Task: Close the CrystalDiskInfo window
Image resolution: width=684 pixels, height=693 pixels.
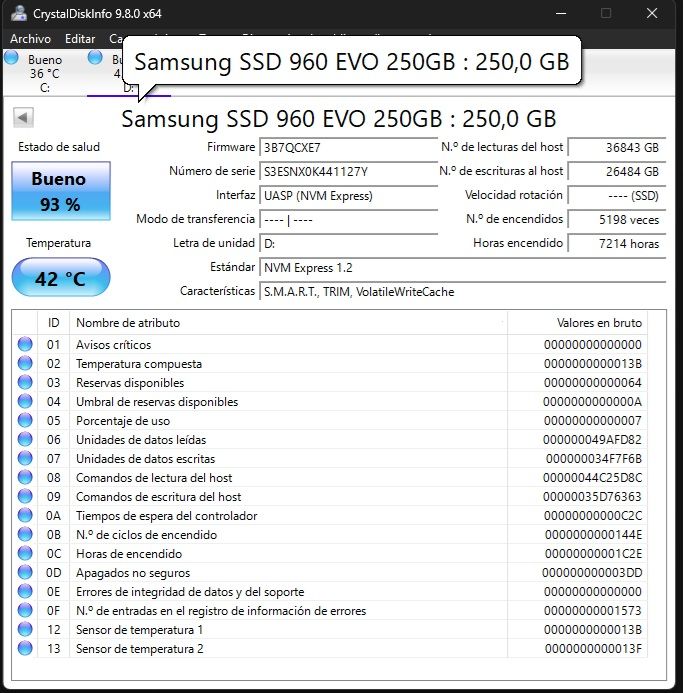Action: click(x=652, y=13)
